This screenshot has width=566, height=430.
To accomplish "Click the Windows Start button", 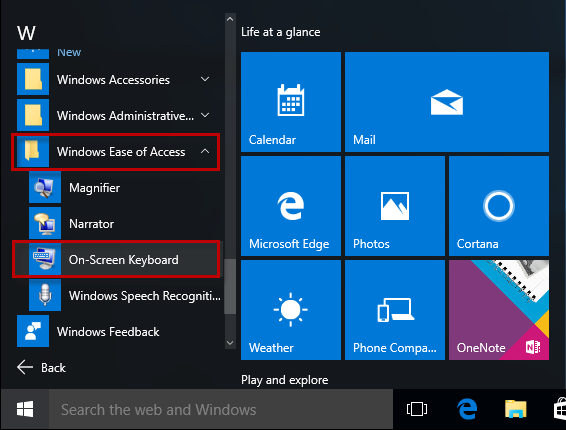I will point(25,409).
